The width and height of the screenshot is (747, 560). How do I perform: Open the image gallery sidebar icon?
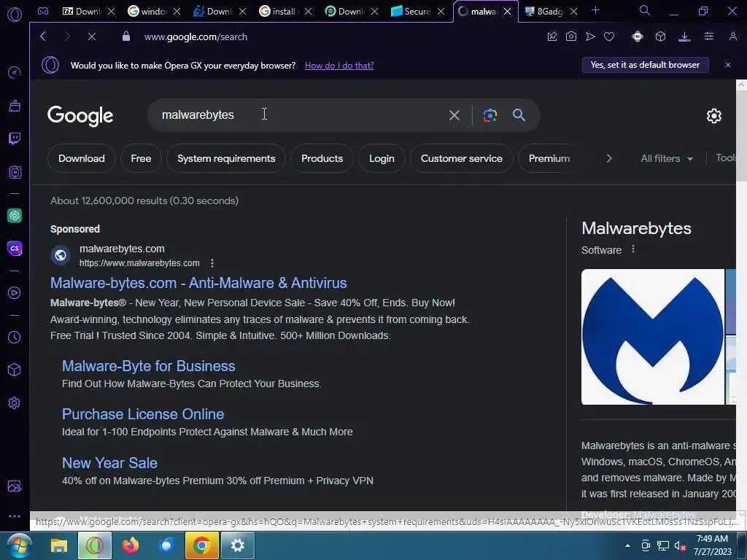tap(15, 486)
